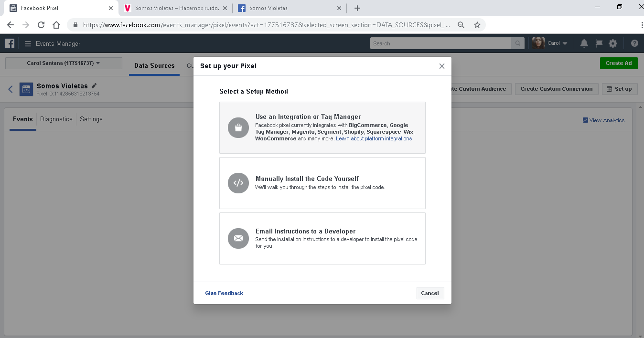Click the browser forward arrow
Screen dimensions: 644x338
pos(26,25)
